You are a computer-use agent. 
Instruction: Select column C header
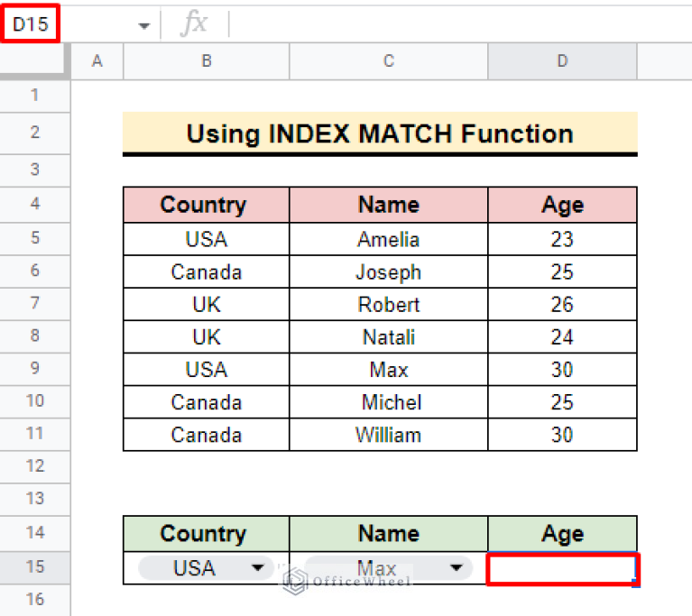pos(389,61)
